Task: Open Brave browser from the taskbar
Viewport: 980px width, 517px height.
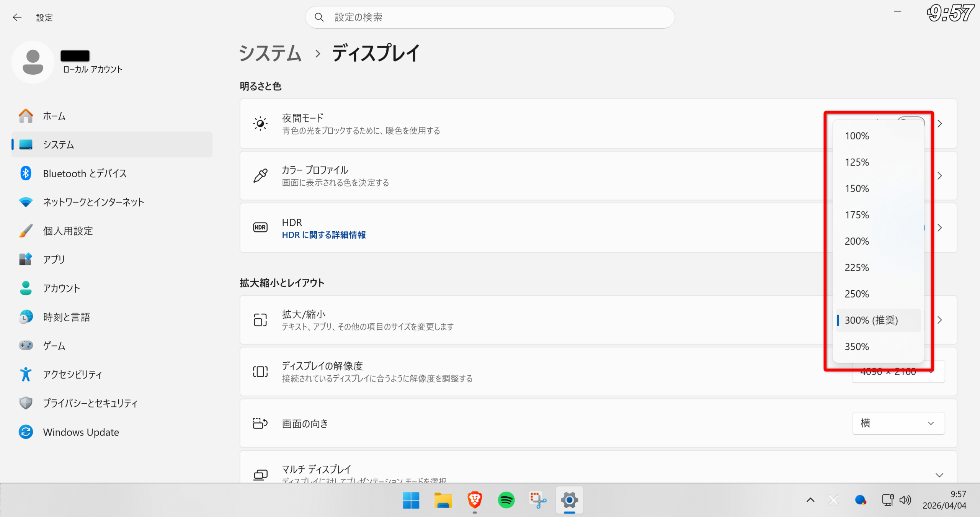Action: click(x=474, y=500)
